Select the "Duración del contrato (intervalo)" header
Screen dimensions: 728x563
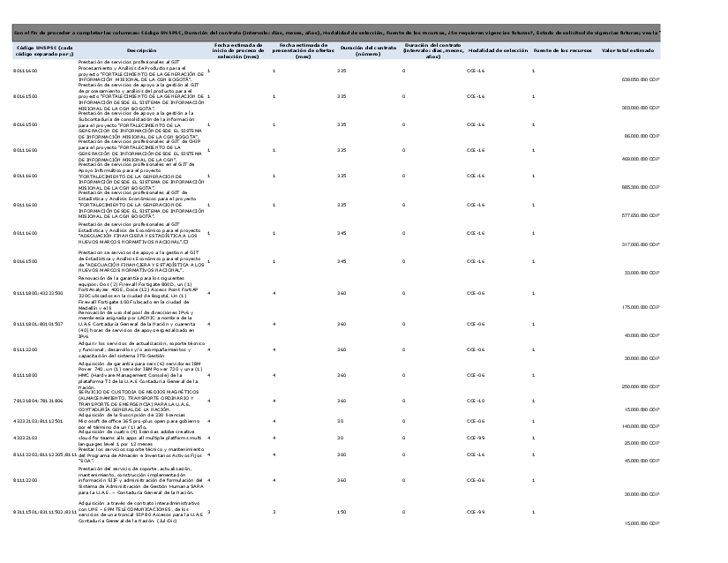(433, 50)
